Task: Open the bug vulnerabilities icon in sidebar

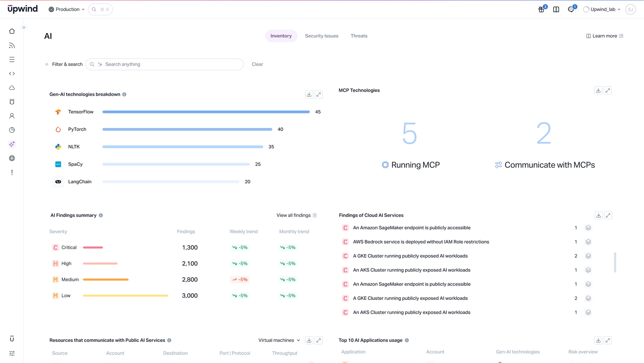Action: click(12, 102)
